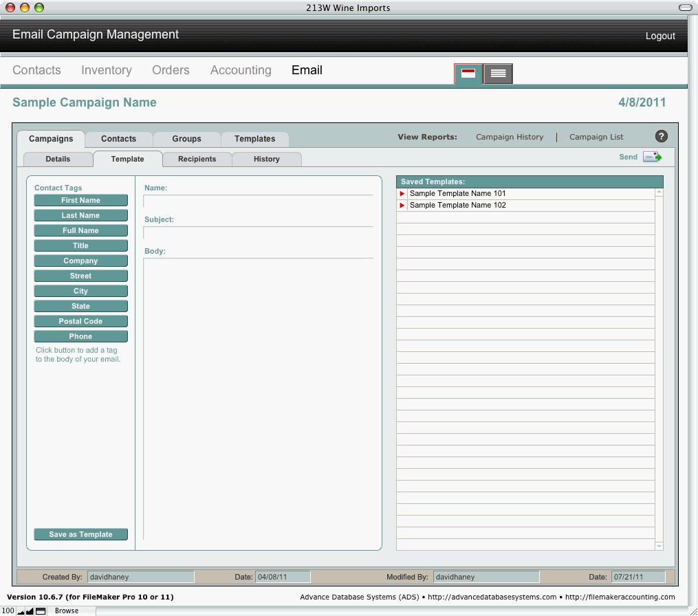Click the created Date field 04/08/11

point(283,577)
